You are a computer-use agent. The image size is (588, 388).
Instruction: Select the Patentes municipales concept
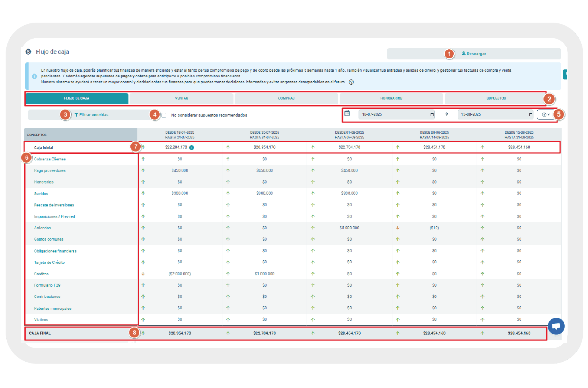coord(53,308)
